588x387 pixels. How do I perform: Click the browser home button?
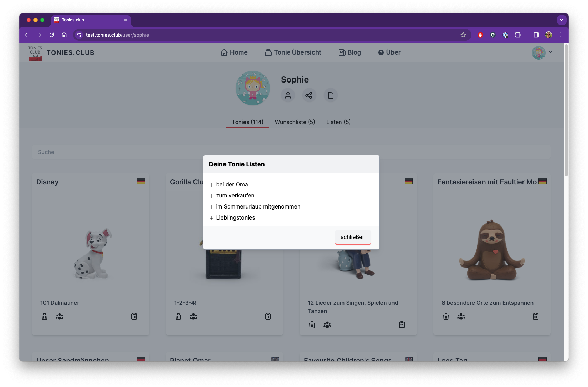click(x=64, y=35)
